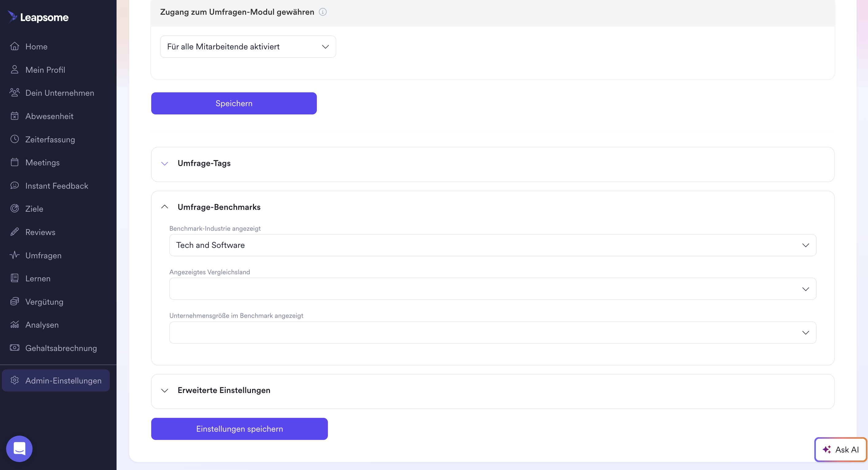Click 'Unternehmensgröße im Benchmark angezeigt' label

[236, 316]
